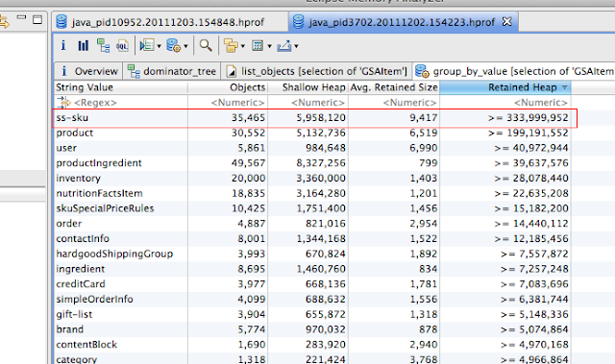Select the creditCard row
Viewport: 615px width, 364px height.
coord(312,284)
